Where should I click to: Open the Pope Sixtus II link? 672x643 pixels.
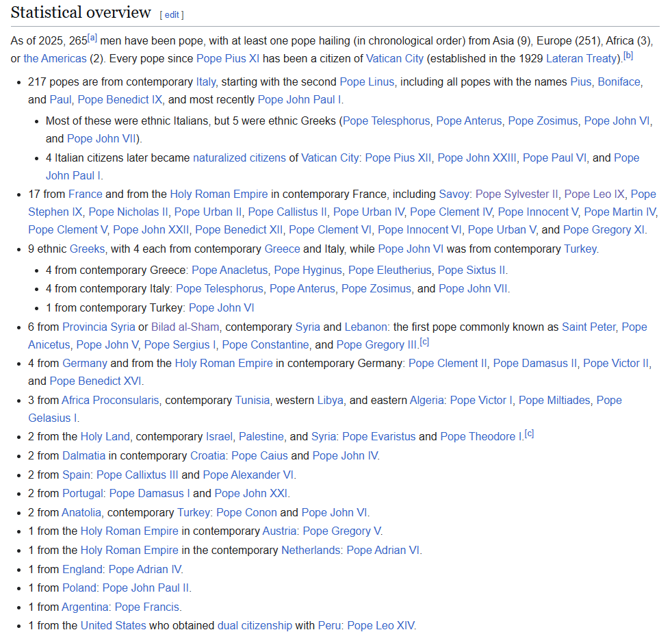(471, 270)
